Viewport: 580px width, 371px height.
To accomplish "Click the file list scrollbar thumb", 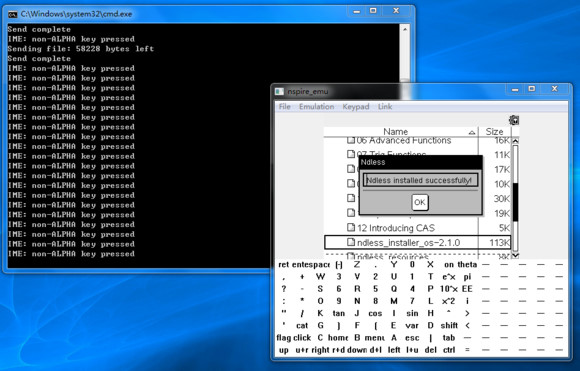I will click(515, 202).
